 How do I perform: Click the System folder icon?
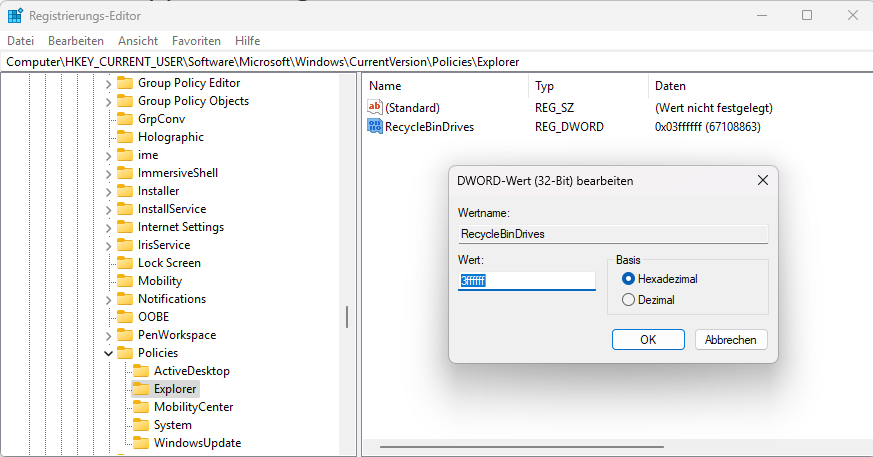tap(141, 425)
